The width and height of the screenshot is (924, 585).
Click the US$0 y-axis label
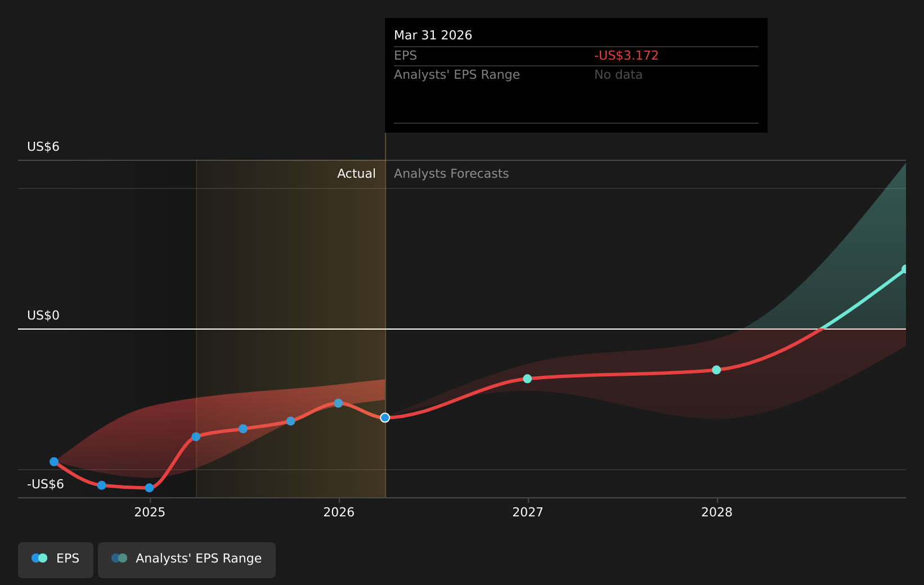[43, 316]
